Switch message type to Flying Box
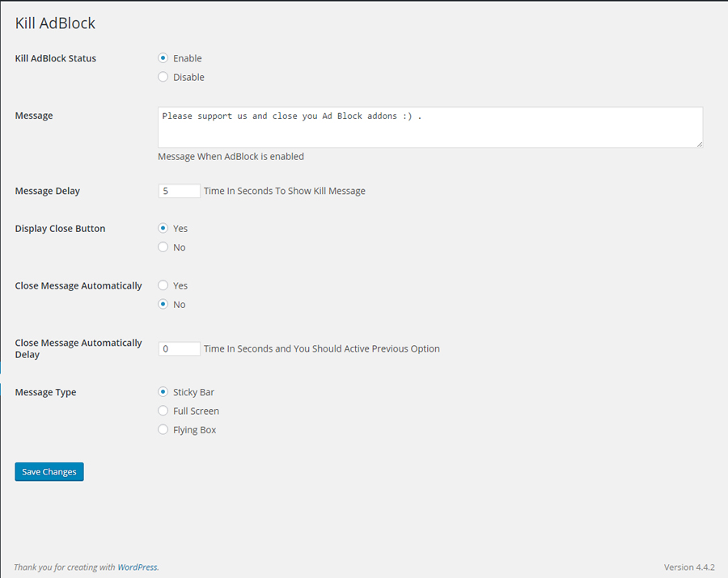This screenshot has width=728, height=578. [163, 430]
